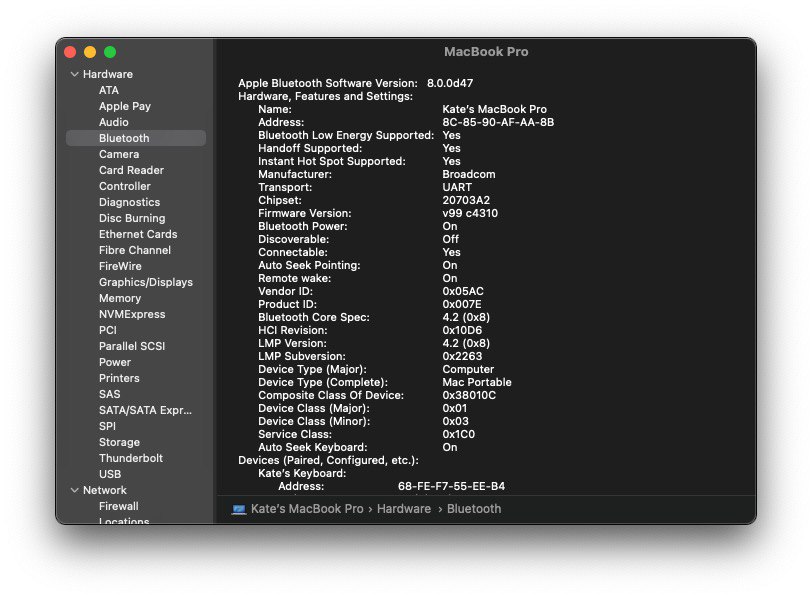
Task: Click Devices (Paired, Configured, etc.) heading
Action: (x=328, y=460)
